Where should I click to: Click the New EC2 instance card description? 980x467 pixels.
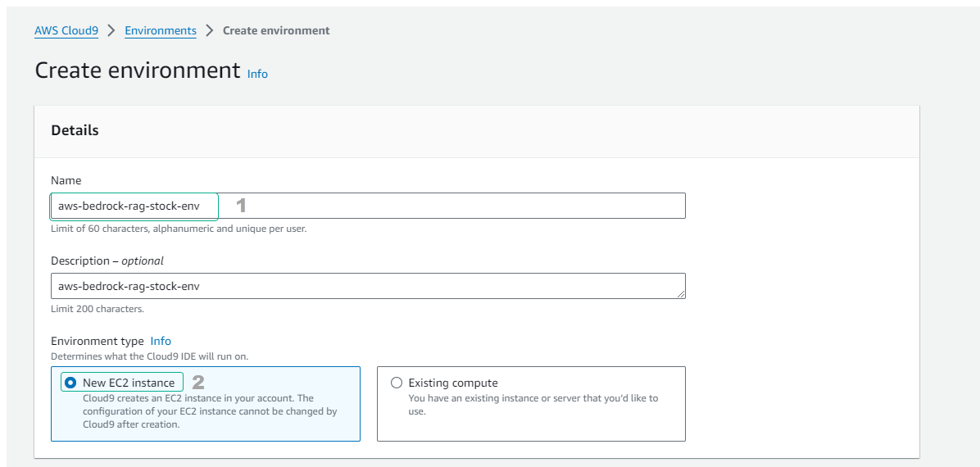point(210,411)
